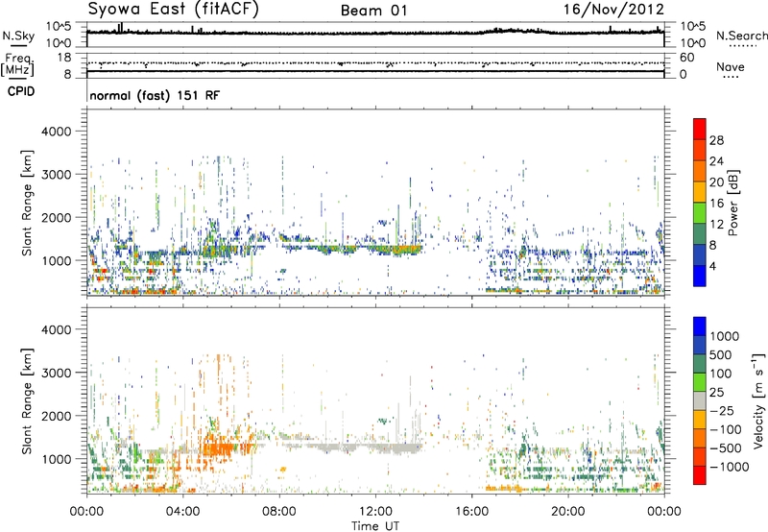The width and height of the screenshot is (768, 532).
Task: Pick the bright blue bottom segment of the power colorbar
Action: tap(700, 277)
